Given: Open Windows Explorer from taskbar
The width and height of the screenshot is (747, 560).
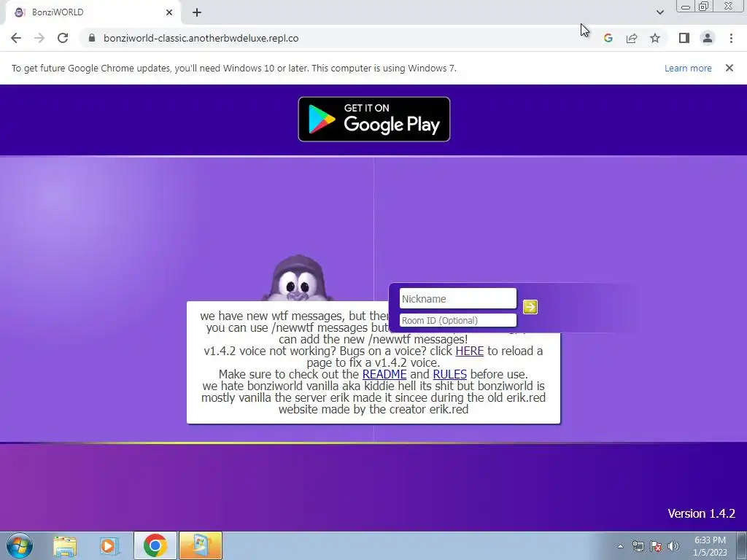Looking at the screenshot, I should (x=65, y=545).
